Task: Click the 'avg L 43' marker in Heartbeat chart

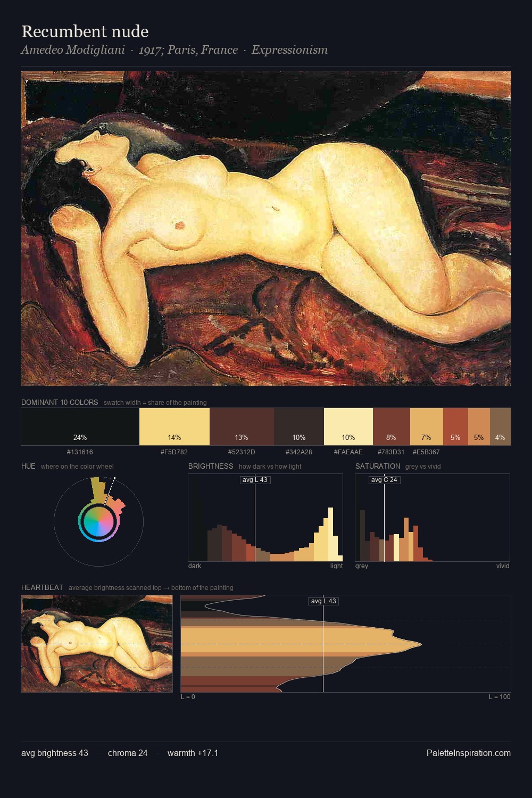Action: pos(323,601)
